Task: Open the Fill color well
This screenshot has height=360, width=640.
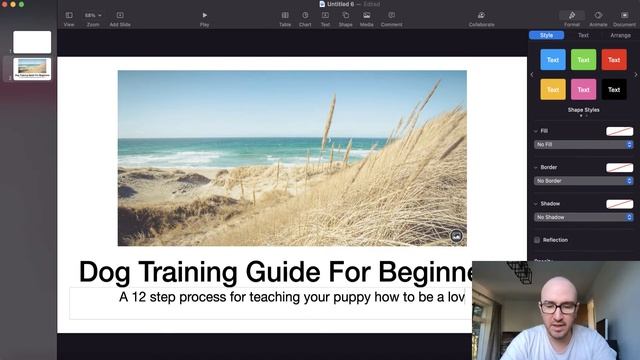Action: point(620,131)
